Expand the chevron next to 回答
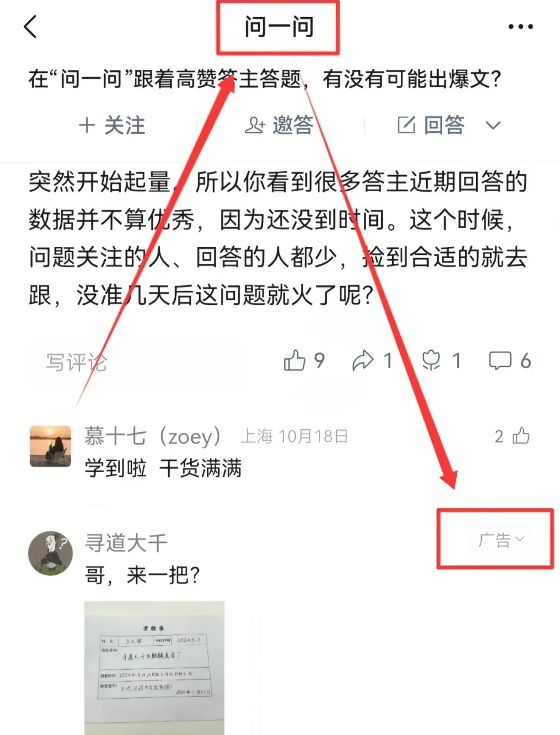 [x=493, y=125]
